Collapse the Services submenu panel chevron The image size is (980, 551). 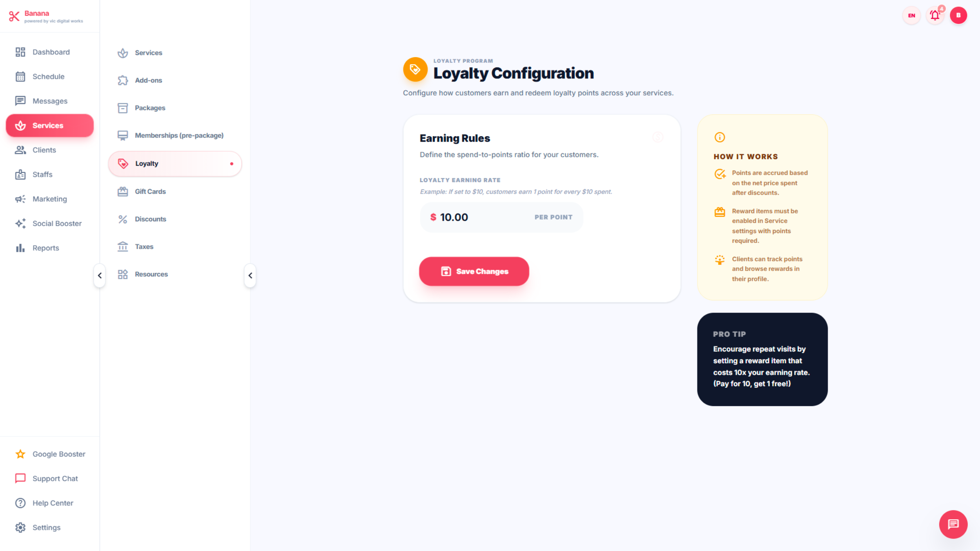coord(250,275)
